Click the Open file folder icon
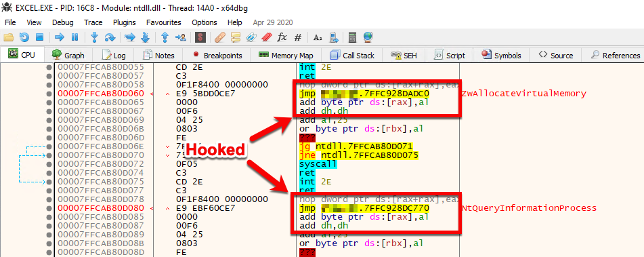The width and height of the screenshot is (644, 257). click(9, 37)
